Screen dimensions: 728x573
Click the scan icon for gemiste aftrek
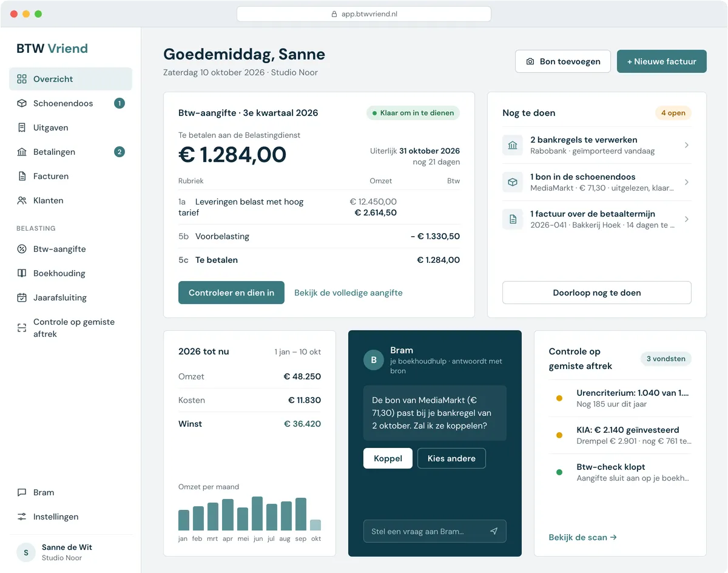(x=22, y=328)
